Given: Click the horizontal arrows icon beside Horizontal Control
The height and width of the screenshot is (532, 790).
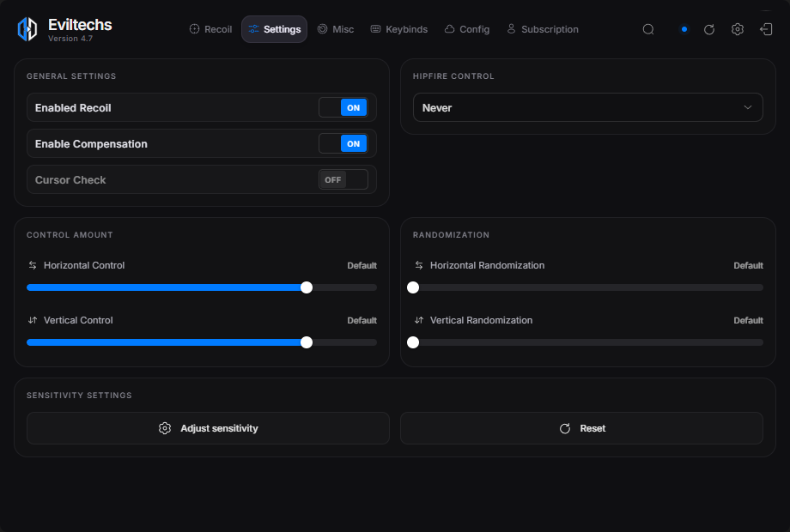Looking at the screenshot, I should click(33, 265).
